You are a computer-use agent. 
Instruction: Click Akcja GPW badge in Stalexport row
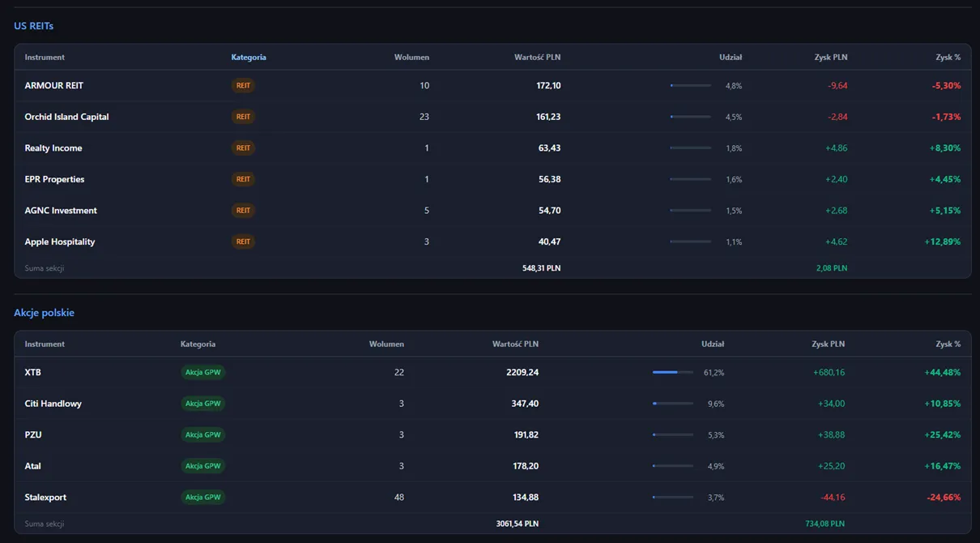click(202, 498)
